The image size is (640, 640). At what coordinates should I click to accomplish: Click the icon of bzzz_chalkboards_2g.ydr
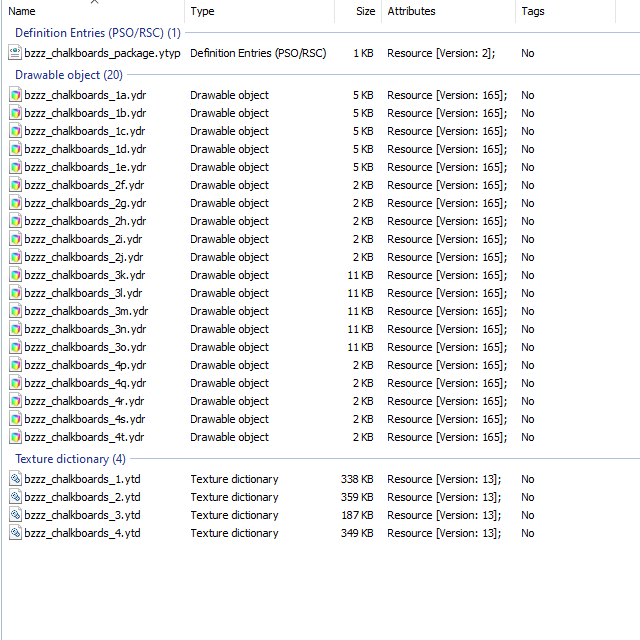(15, 203)
